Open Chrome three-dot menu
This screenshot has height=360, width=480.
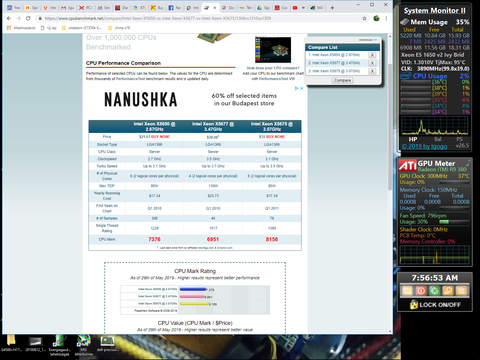coord(386,18)
